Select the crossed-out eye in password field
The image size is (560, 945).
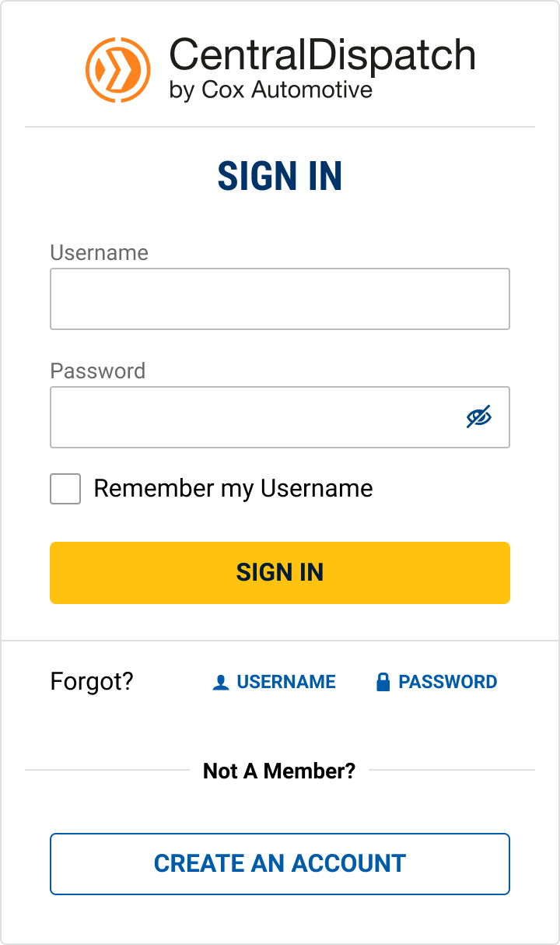click(479, 417)
